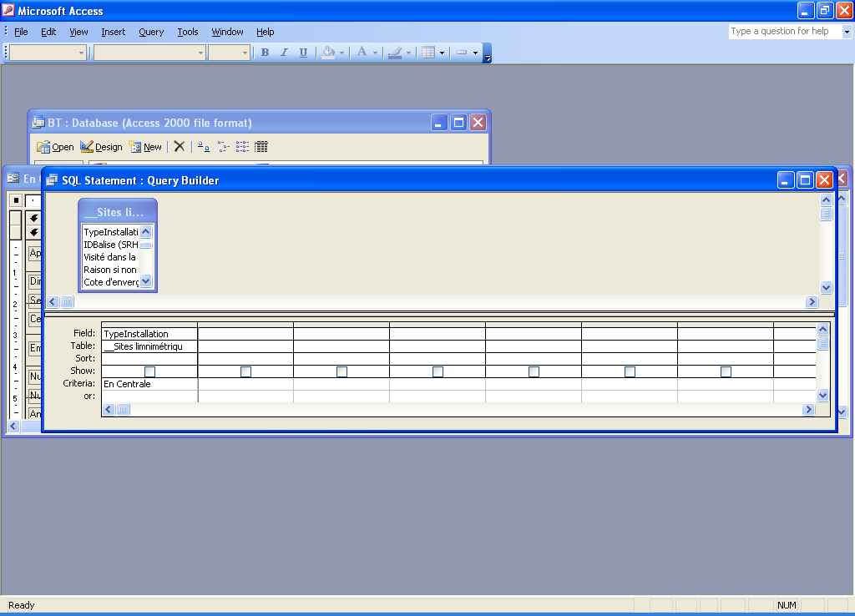Click the field list vertical scrollbar thumb
This screenshot has height=616, width=855.
click(x=145, y=245)
